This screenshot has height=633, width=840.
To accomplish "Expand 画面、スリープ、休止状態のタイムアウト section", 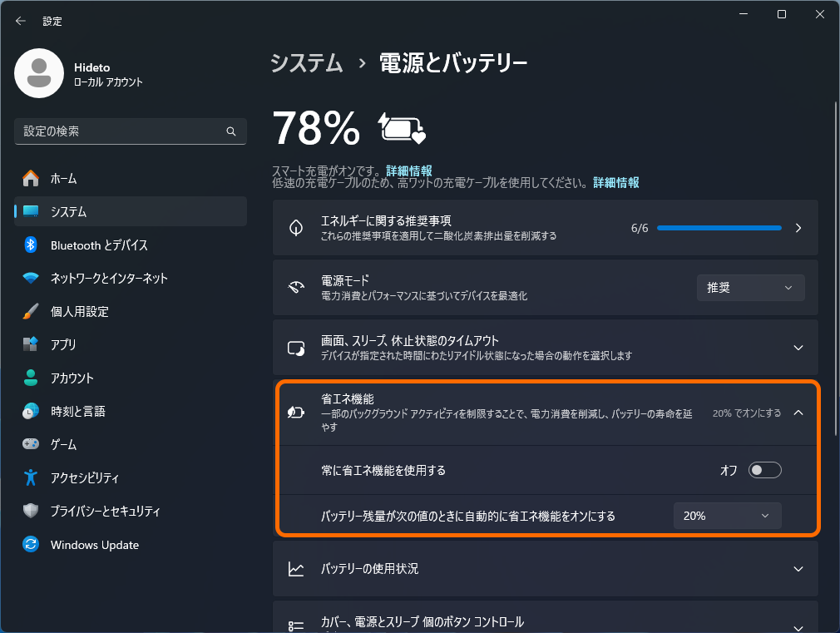I will (x=797, y=348).
